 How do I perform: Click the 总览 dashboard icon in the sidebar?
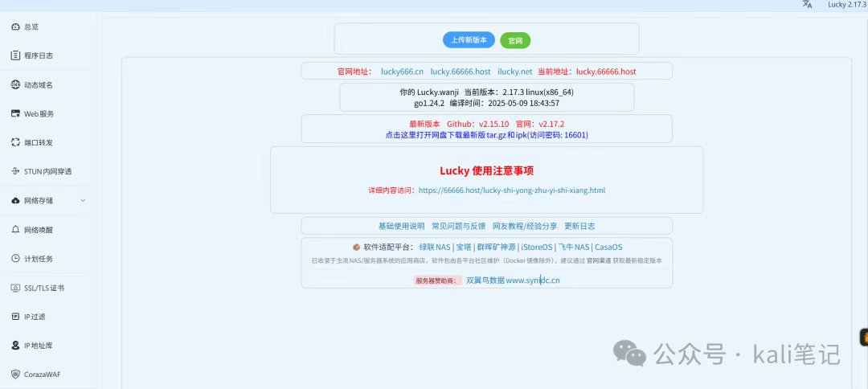pos(15,27)
